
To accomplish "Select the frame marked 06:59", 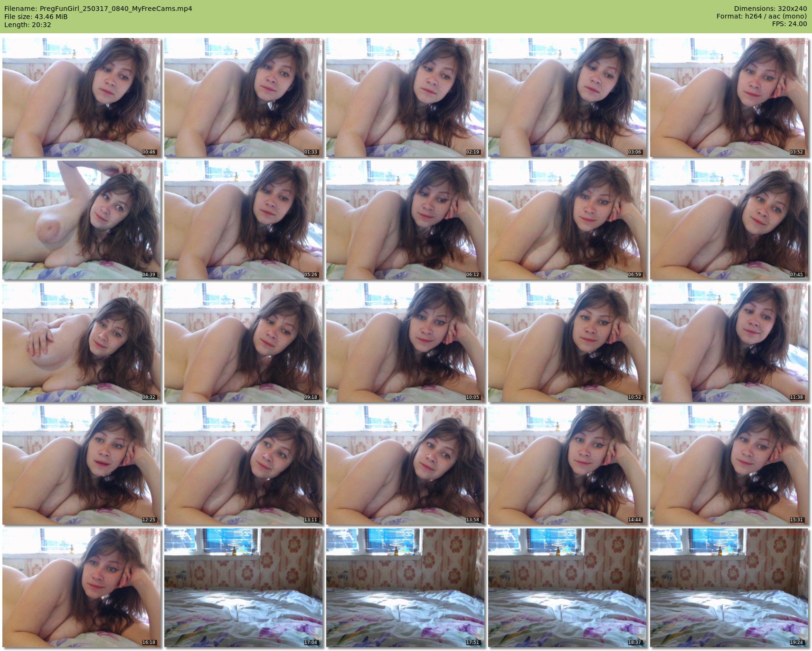I will pos(567,220).
